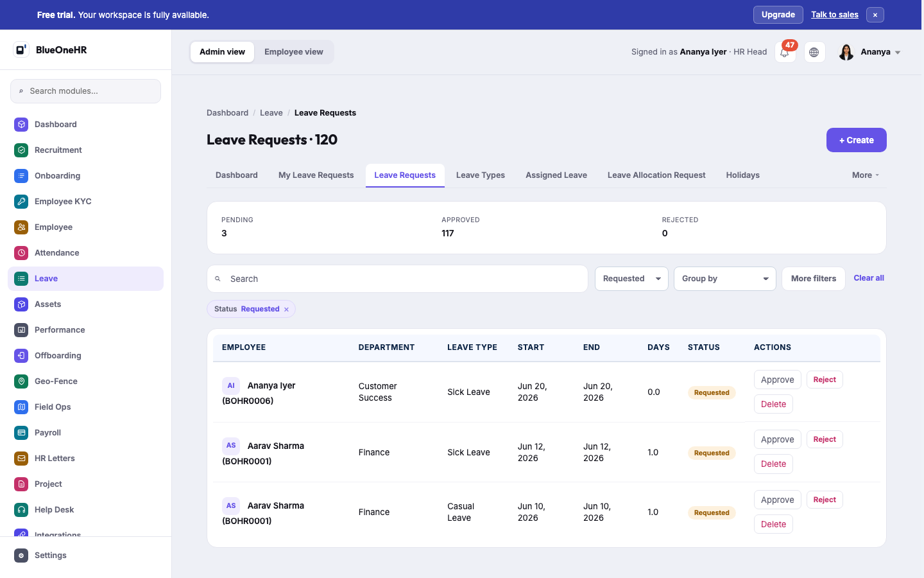
Task: Open the Offboarding sidebar icon
Action: point(21,355)
